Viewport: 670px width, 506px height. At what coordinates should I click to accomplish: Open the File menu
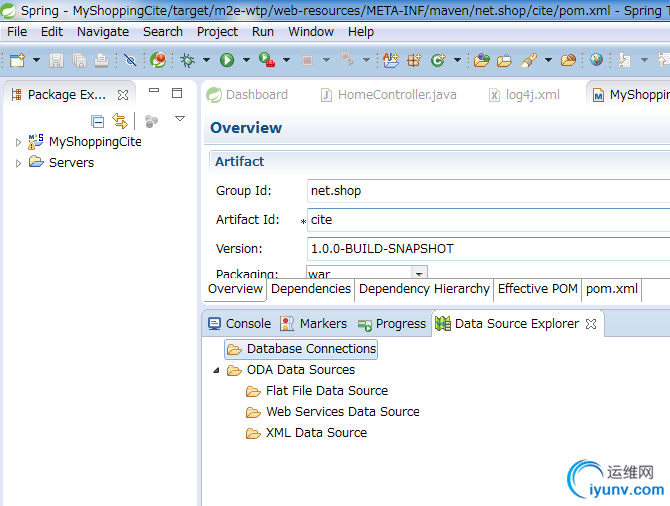click(17, 32)
